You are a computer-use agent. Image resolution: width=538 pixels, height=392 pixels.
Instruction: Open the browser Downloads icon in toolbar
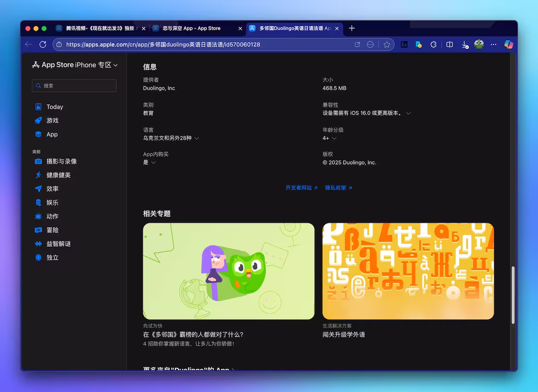(x=465, y=44)
